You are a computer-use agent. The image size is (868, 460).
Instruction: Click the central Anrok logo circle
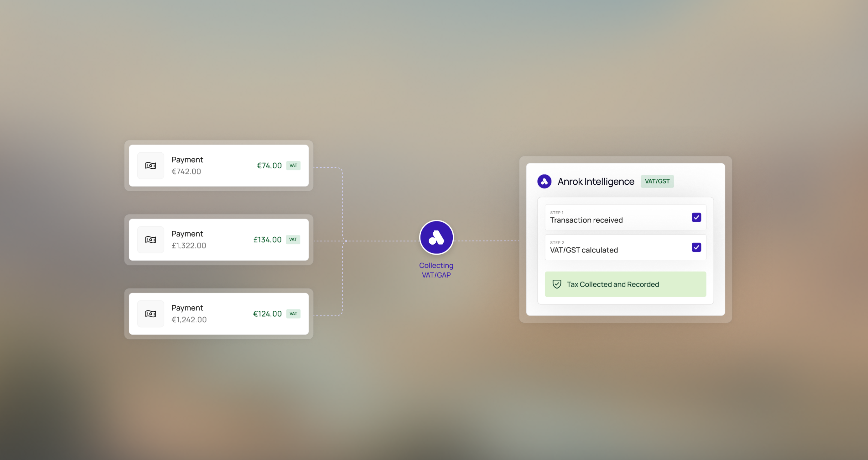point(436,237)
